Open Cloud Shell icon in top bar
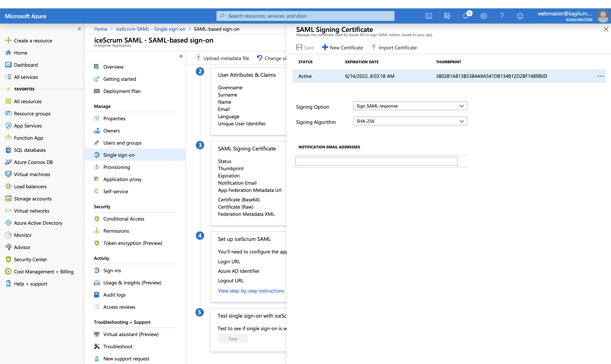The width and height of the screenshot is (611, 364). pos(429,16)
